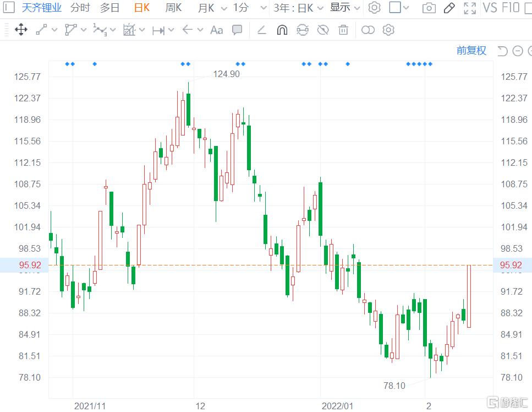The image size is (532, 412).
Task: Open the 3年:日K range dropdown
Action: [298, 8]
